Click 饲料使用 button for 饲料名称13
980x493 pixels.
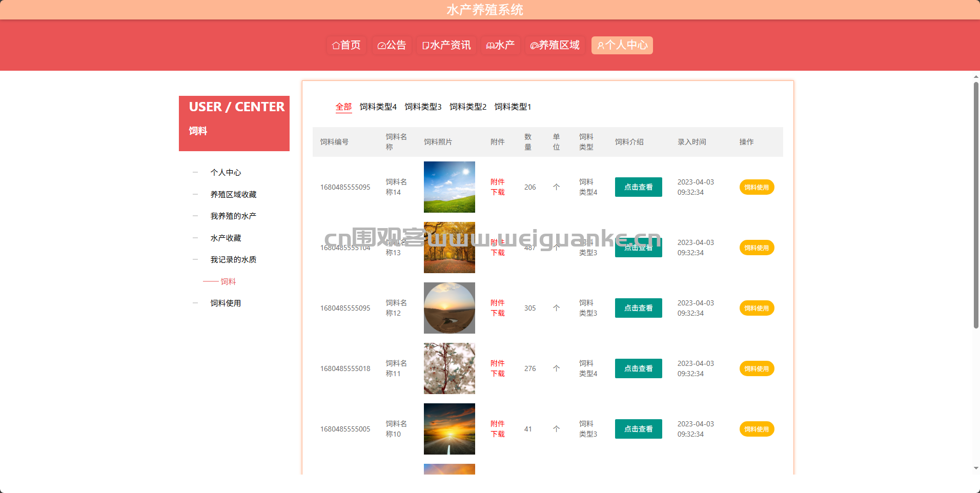[x=757, y=248]
